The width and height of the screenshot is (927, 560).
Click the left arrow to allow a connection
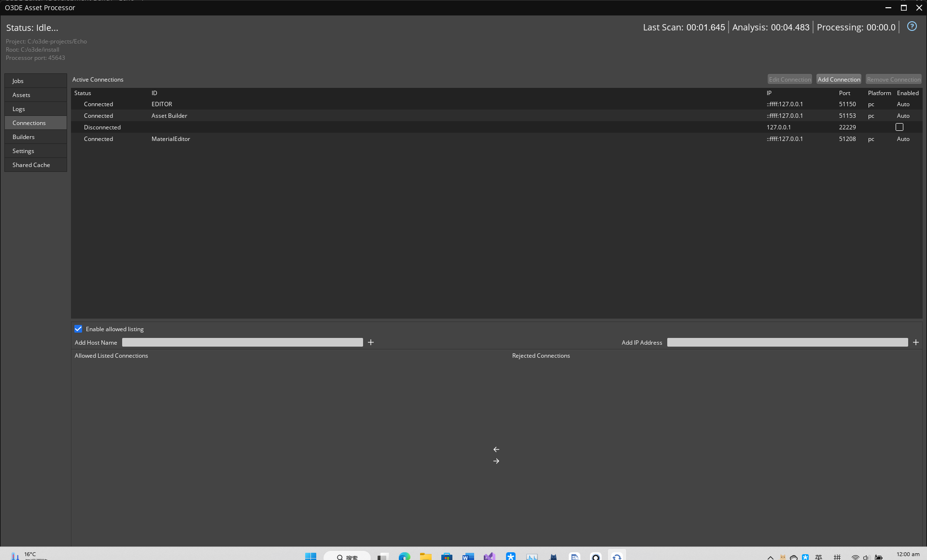tap(496, 449)
